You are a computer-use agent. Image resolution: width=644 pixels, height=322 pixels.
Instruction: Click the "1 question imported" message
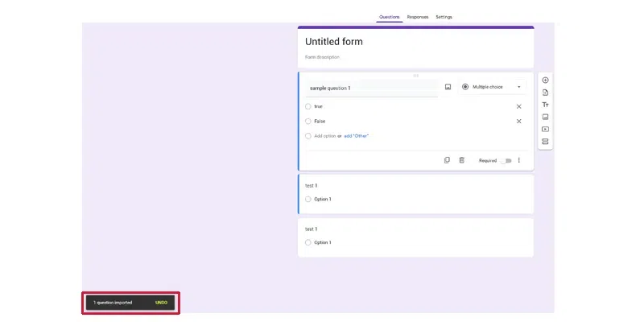(113, 303)
